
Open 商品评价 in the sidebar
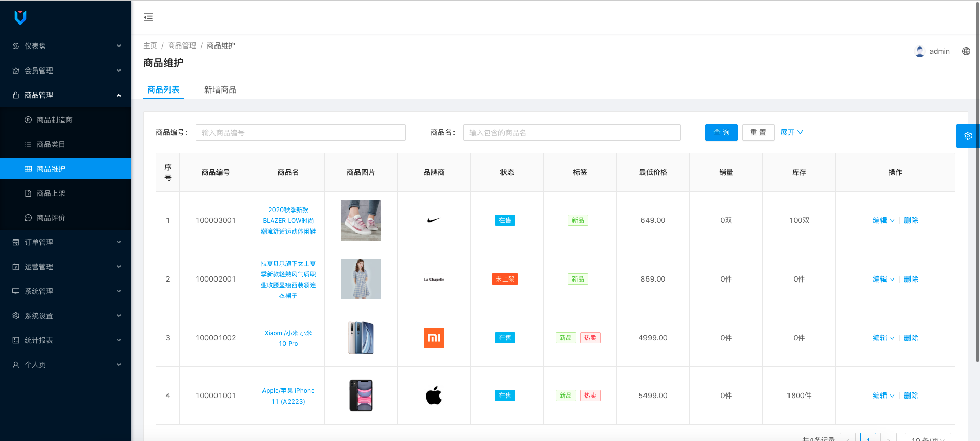(x=65, y=218)
